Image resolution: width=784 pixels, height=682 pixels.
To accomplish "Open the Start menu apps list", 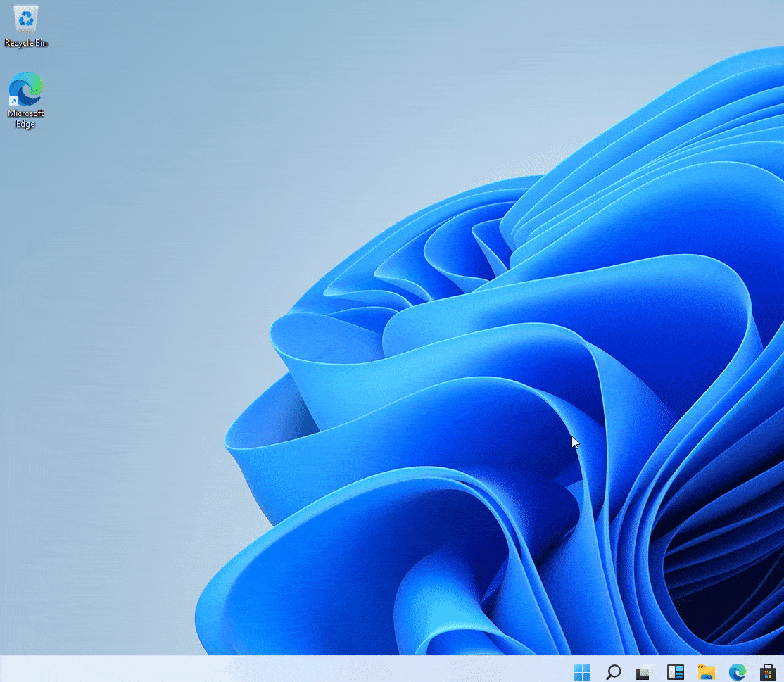I will pos(583,672).
